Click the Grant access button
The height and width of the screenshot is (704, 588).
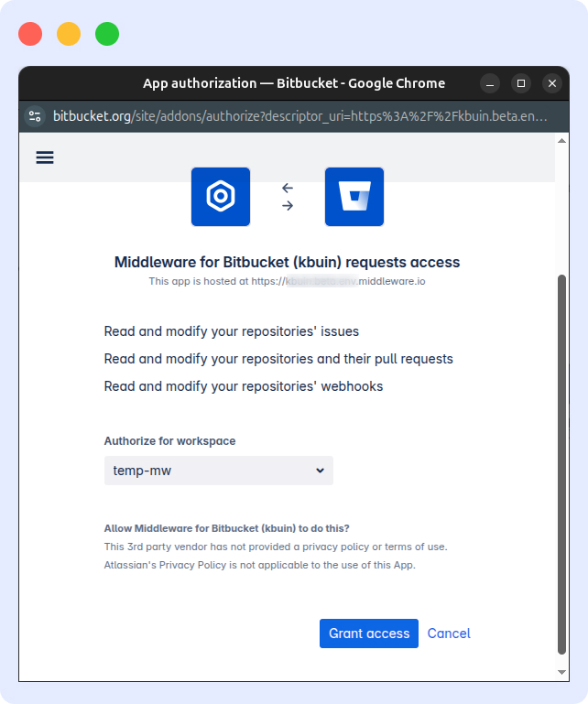(369, 634)
